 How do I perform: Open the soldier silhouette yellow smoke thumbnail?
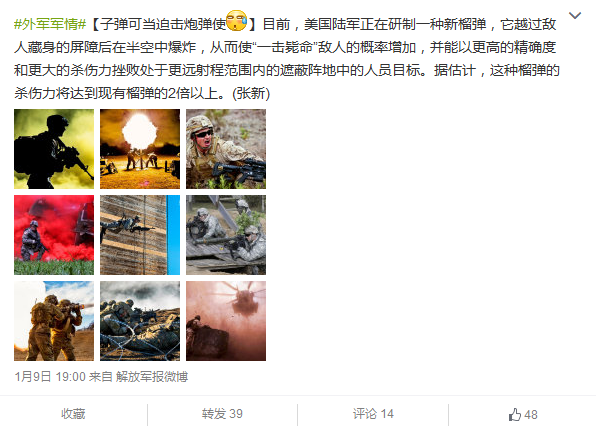pos(54,149)
